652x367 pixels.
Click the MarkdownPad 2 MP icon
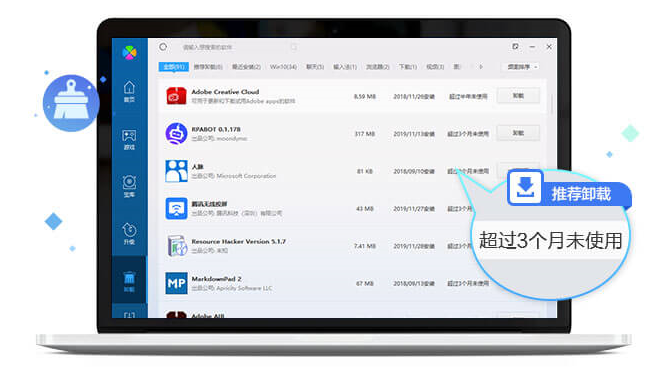point(176,283)
